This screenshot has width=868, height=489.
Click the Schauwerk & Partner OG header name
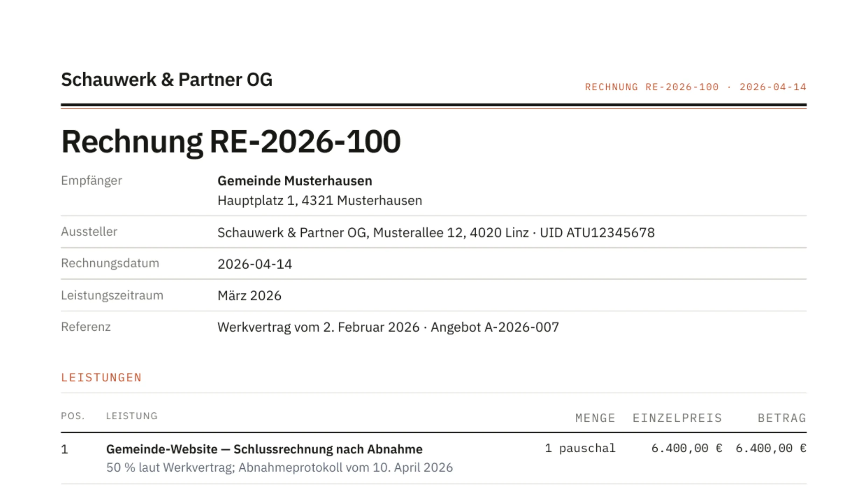pyautogui.click(x=167, y=80)
